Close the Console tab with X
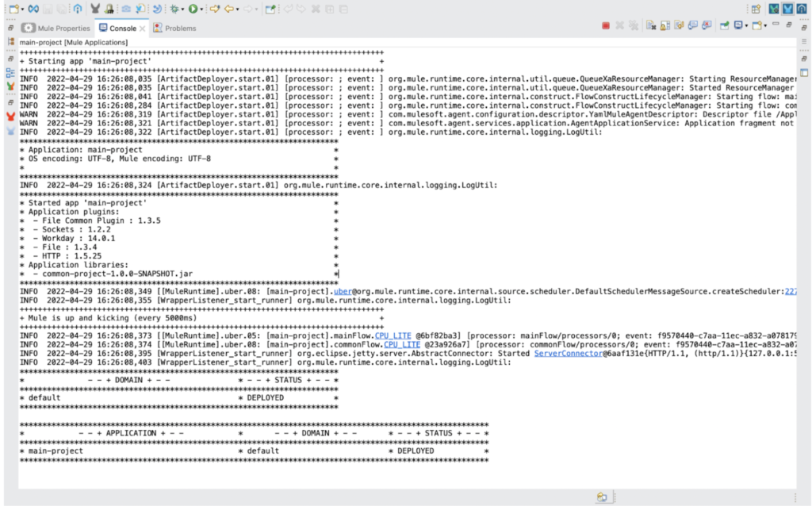The width and height of the screenshot is (812, 506). coord(143,28)
